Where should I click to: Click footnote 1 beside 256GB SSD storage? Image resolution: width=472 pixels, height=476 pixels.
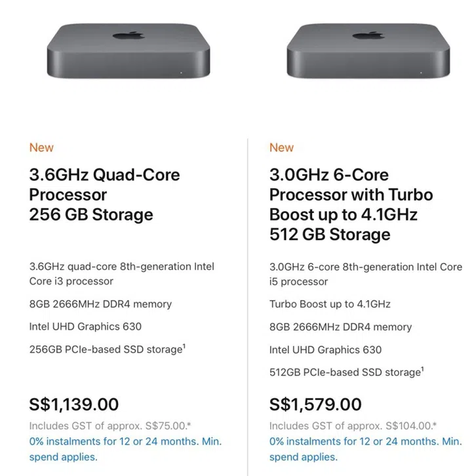click(x=184, y=346)
